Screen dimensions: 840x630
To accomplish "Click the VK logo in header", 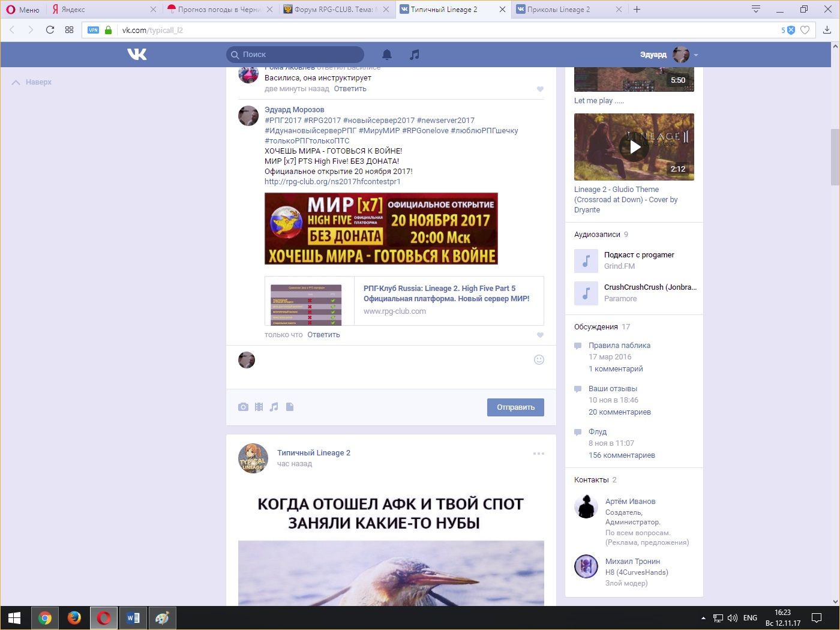I will [x=137, y=55].
